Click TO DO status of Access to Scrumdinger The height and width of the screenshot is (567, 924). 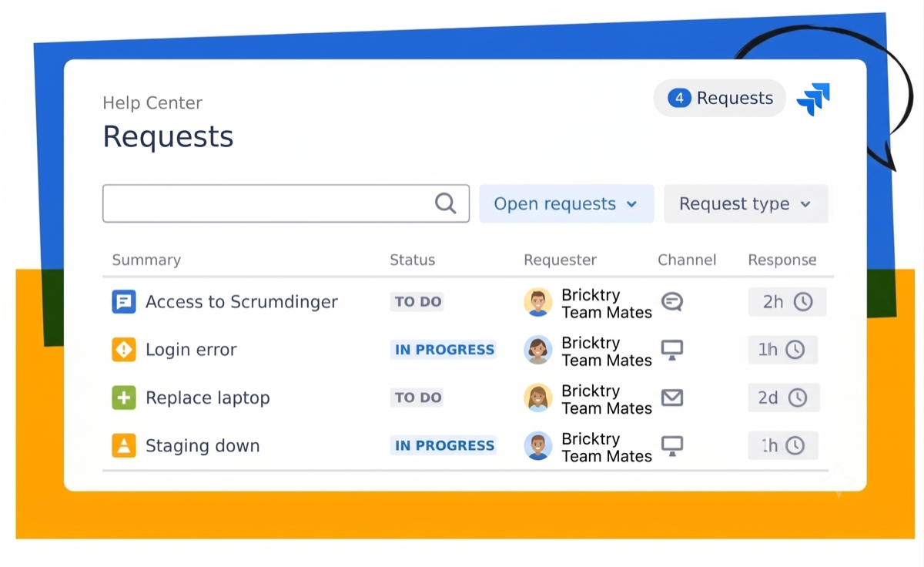[x=418, y=302]
